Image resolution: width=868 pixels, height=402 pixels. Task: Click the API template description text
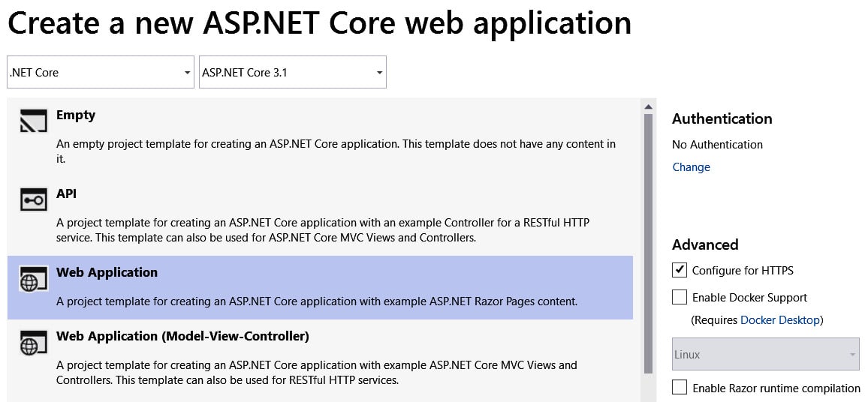click(x=323, y=230)
